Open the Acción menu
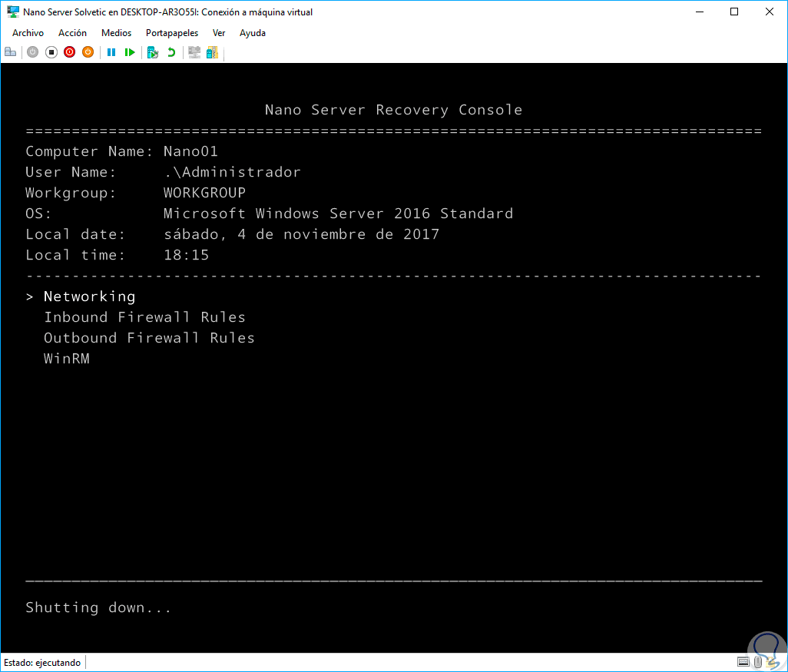This screenshot has height=672, width=788. [x=72, y=33]
